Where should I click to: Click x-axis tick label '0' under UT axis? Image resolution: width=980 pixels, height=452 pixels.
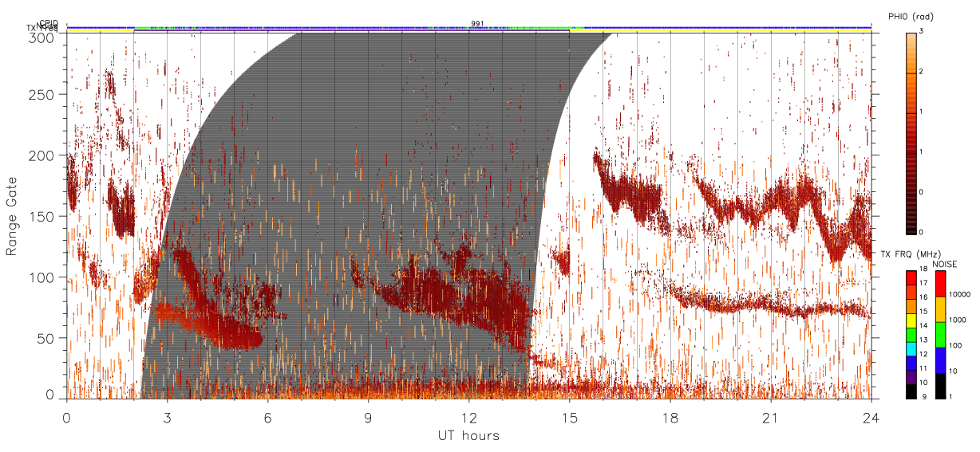[x=67, y=417]
